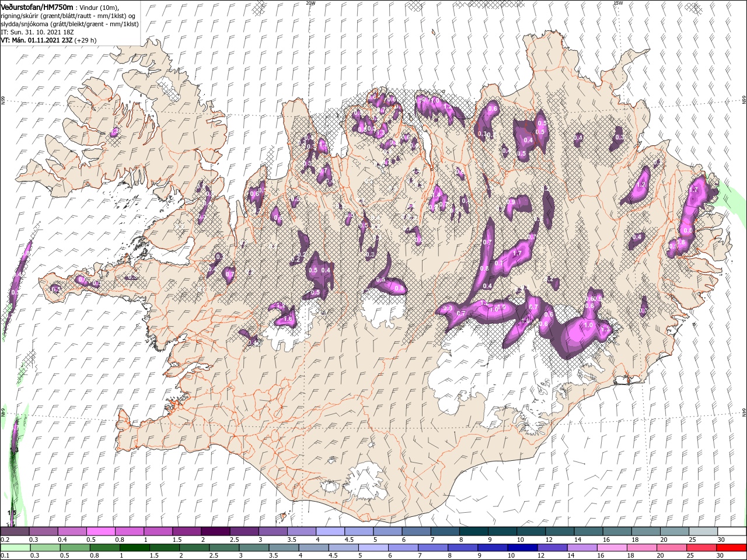Select the darkest purple 2 mm snowfall swatch

215,531
